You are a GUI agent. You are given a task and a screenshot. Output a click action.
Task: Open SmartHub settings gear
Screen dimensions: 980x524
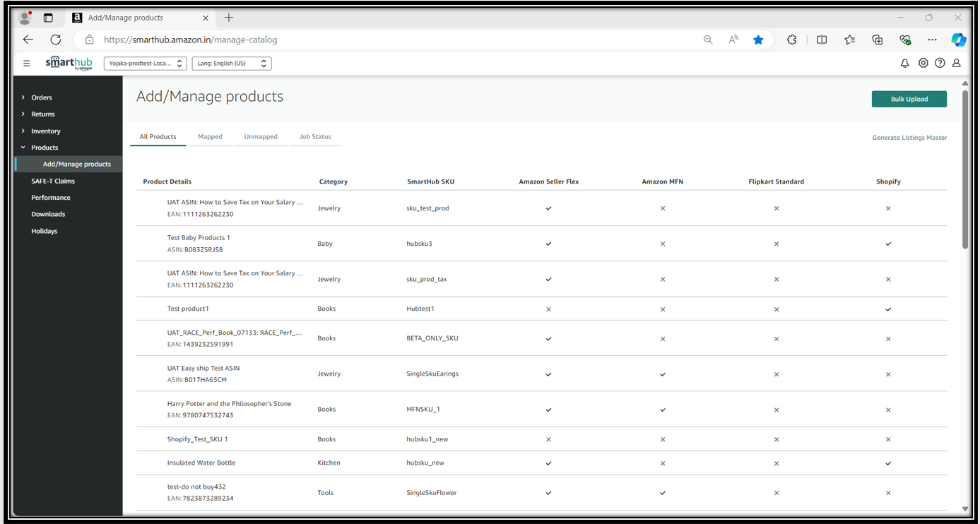click(923, 64)
